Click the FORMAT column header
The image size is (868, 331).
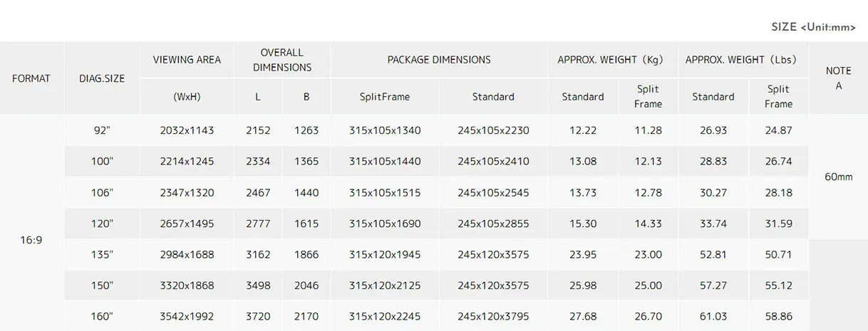coord(31,78)
